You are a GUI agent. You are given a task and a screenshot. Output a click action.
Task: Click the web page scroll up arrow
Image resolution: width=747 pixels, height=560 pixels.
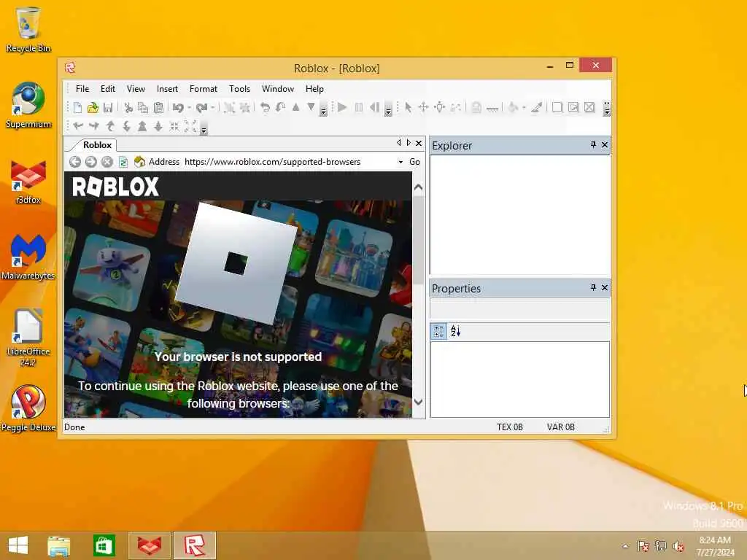(x=418, y=187)
